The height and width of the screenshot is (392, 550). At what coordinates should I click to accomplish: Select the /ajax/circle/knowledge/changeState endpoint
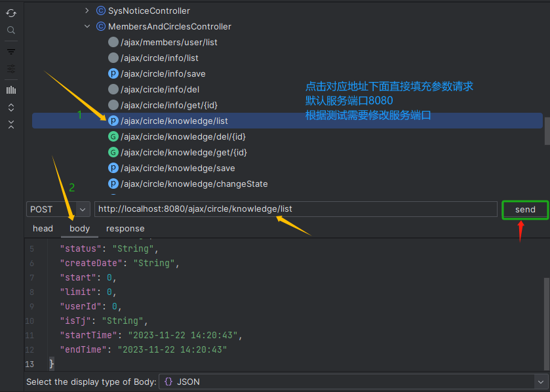coord(190,184)
